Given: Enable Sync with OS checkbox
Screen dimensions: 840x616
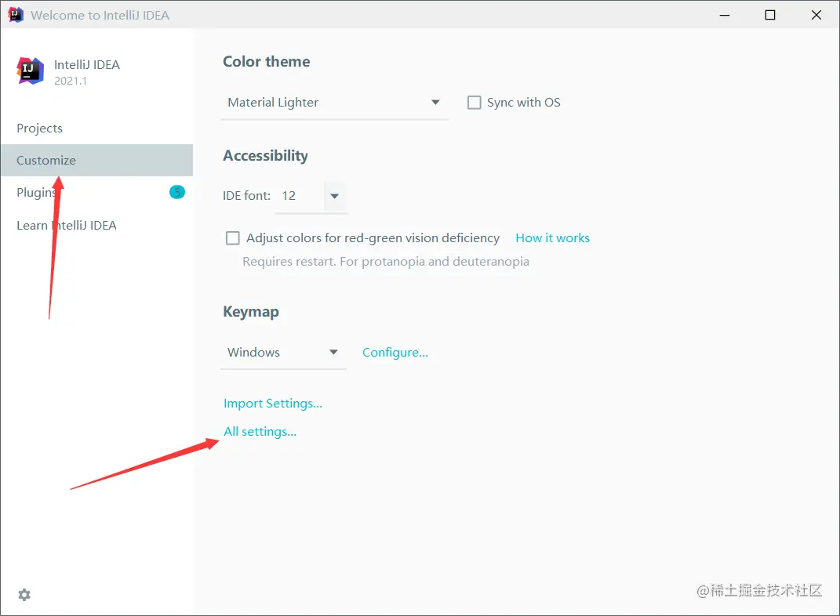Looking at the screenshot, I should (x=474, y=102).
